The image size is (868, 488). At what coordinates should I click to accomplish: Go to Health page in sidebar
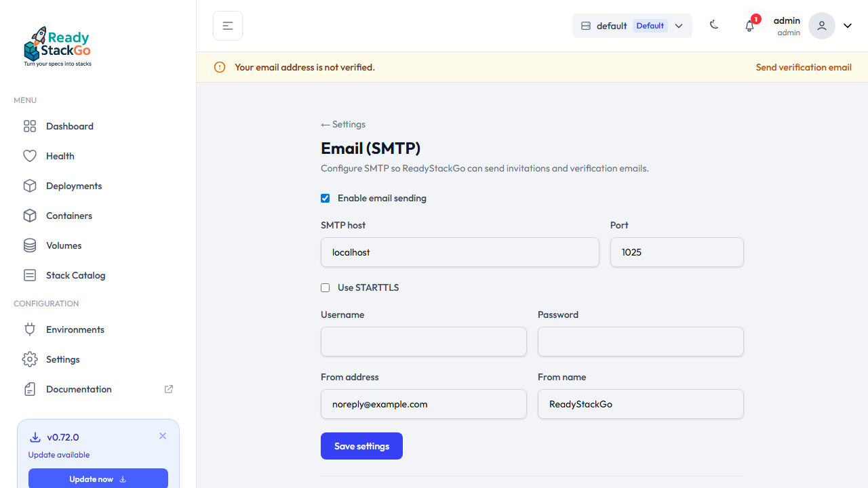(98, 156)
